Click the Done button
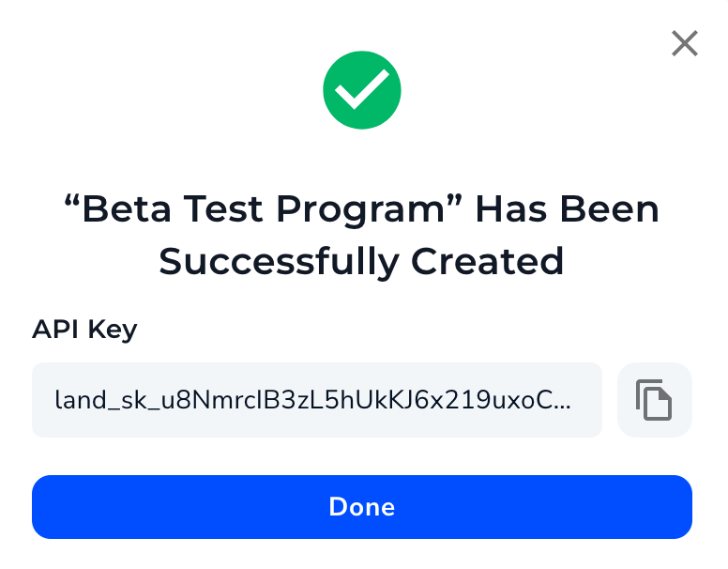The image size is (728, 569). tap(362, 507)
